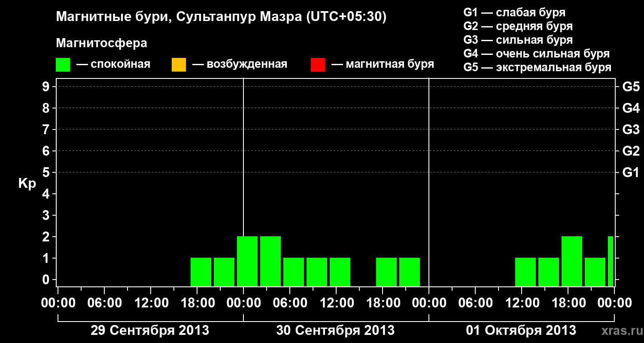
Task: Click the G4 label on right axis
Action: pos(631,108)
